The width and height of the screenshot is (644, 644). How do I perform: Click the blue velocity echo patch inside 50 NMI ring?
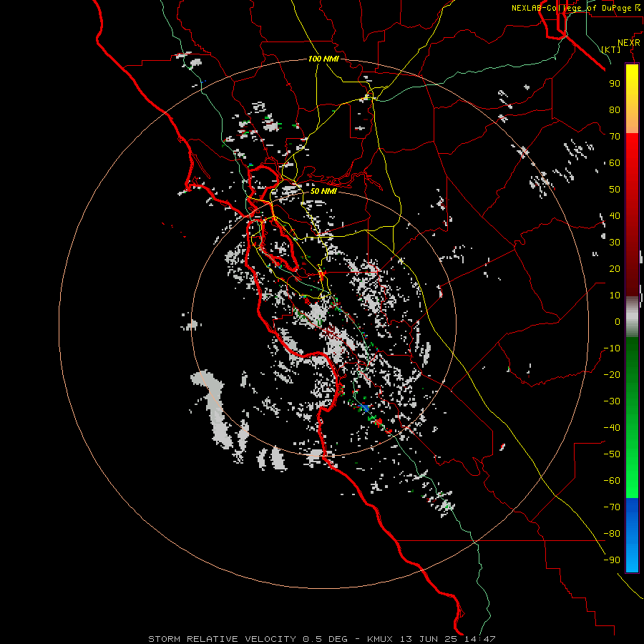click(364, 408)
